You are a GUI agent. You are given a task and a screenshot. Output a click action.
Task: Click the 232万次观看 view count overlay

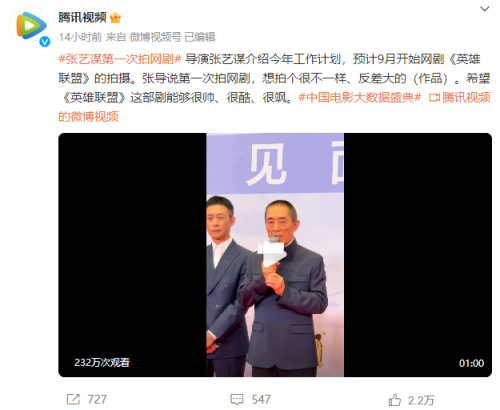click(102, 362)
